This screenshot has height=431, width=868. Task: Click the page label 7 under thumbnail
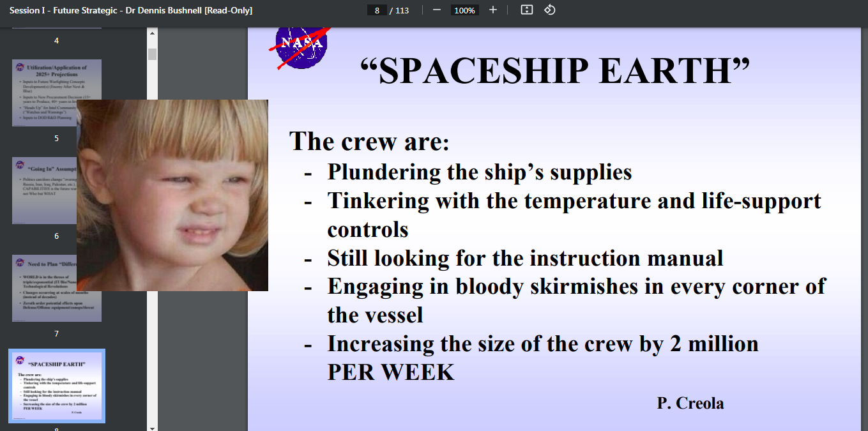(56, 333)
